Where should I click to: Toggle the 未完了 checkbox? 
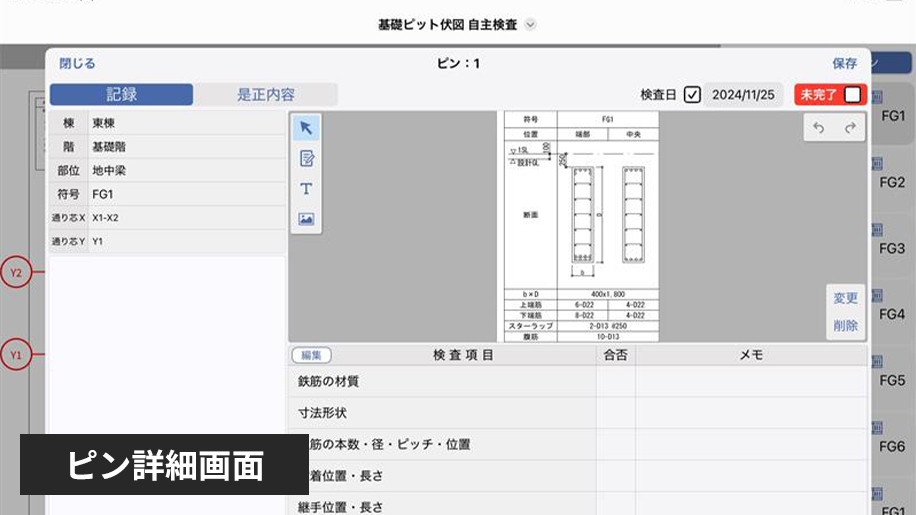851,95
